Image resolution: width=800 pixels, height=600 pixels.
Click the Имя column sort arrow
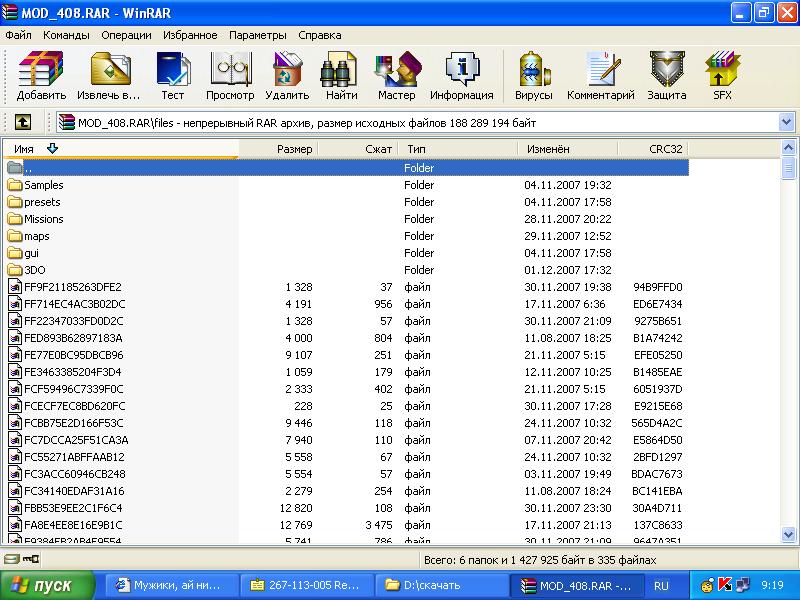click(52, 148)
